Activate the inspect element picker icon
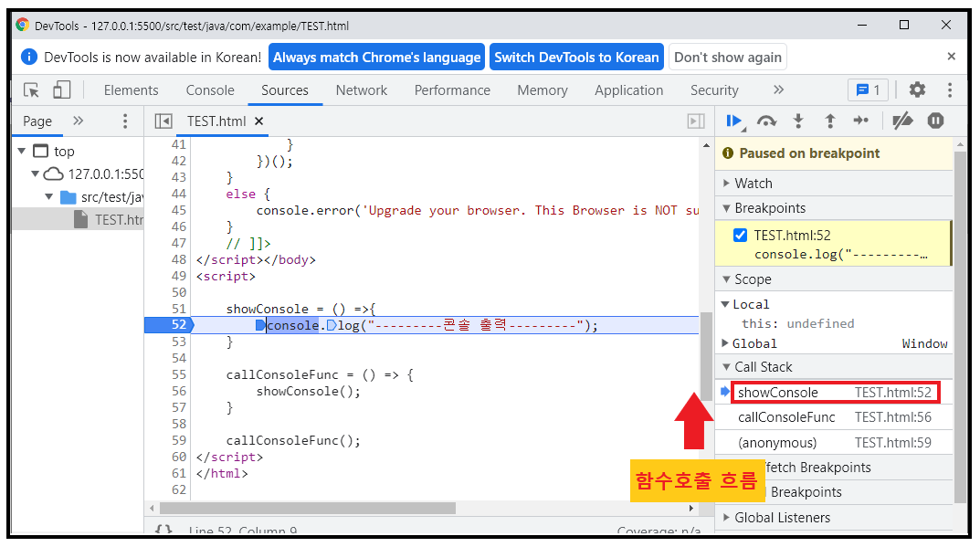 31,90
